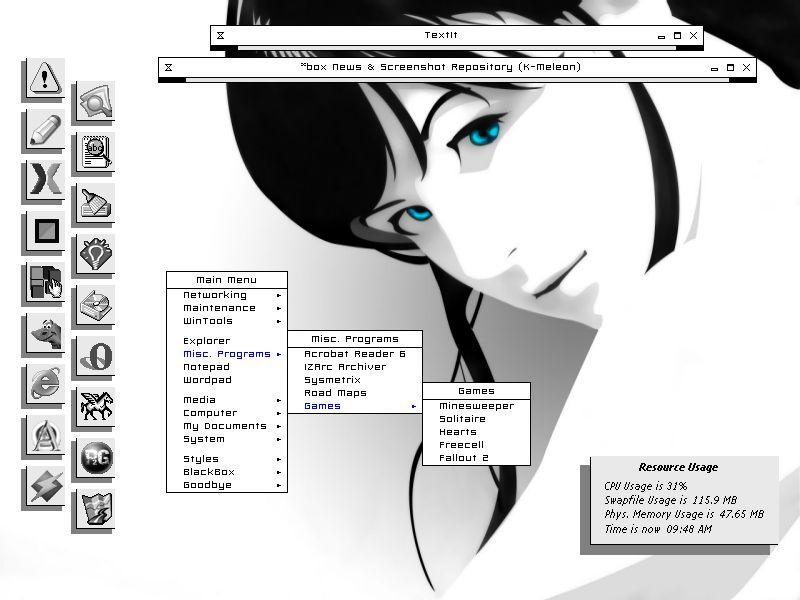Open the stylized A logo icon
The width and height of the screenshot is (800, 600).
tap(44, 435)
